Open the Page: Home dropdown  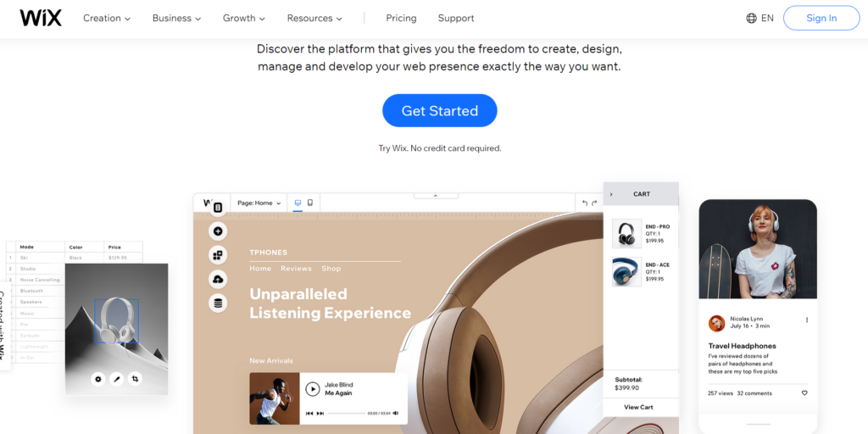(x=259, y=203)
